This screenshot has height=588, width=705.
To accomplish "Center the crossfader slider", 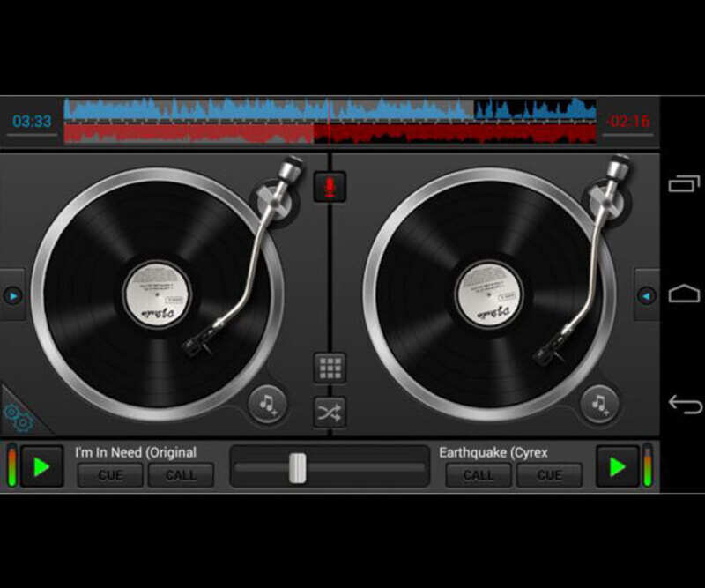I will 296,465.
